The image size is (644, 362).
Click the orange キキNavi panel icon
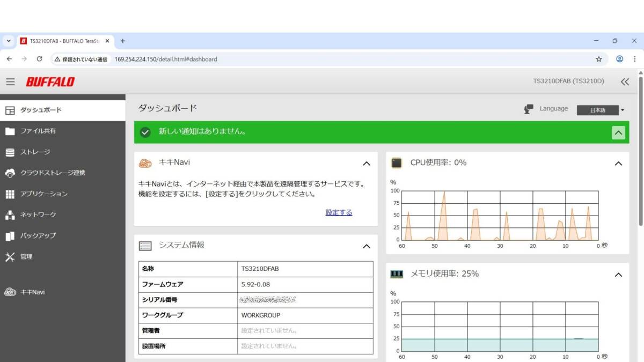[x=145, y=163]
